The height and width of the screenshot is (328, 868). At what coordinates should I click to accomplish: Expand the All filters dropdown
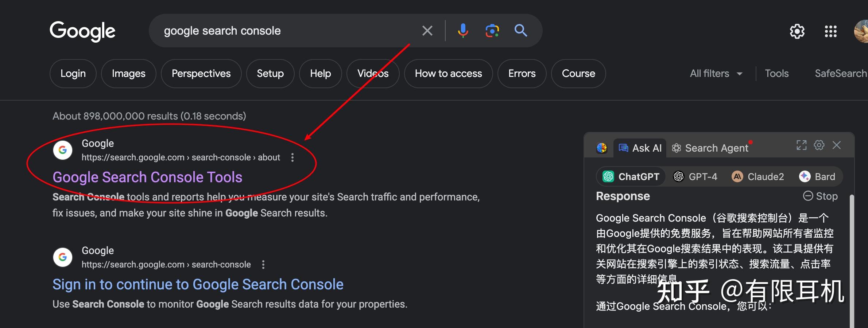click(716, 74)
